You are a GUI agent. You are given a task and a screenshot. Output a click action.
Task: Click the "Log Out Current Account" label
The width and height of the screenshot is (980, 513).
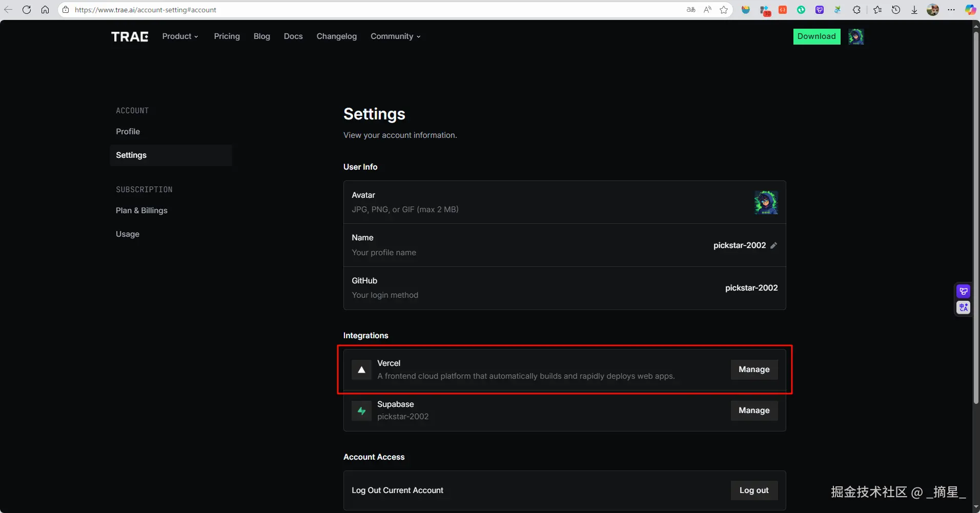pos(397,490)
